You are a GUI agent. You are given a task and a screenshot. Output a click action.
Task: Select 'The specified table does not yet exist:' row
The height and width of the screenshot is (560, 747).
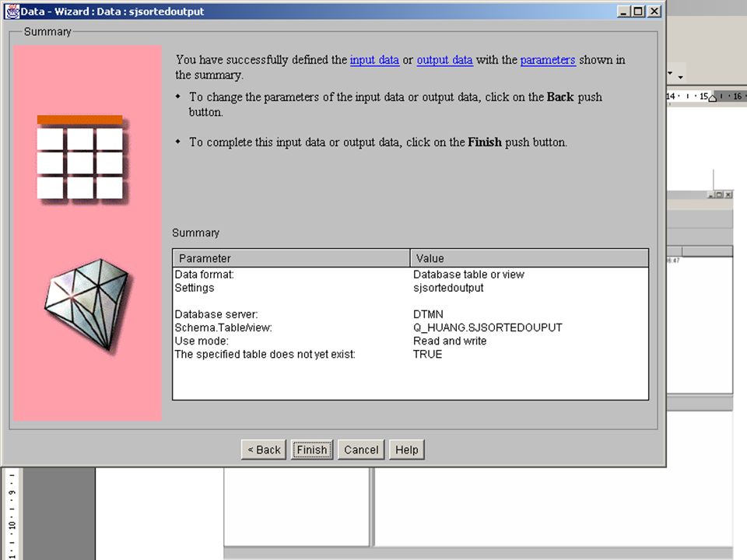265,355
